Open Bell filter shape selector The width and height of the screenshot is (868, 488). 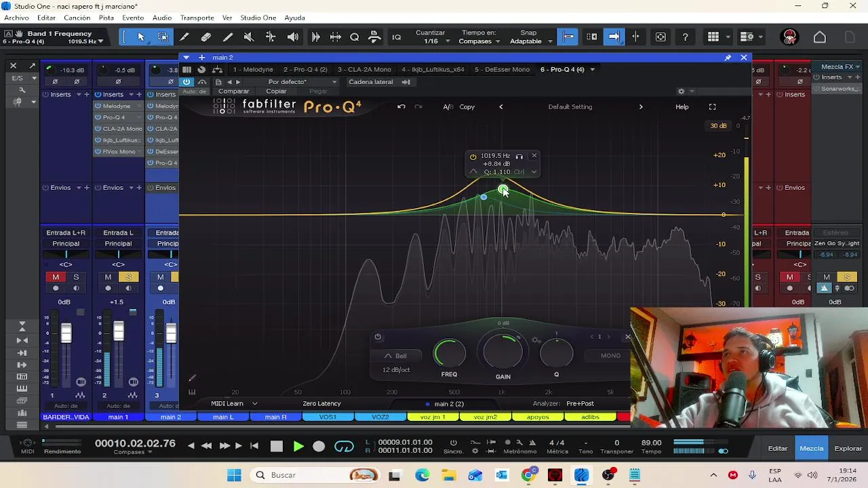coord(395,356)
